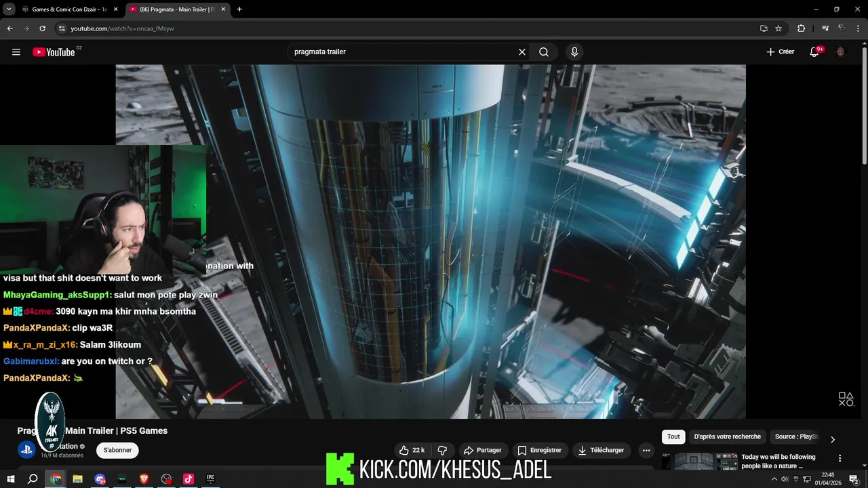Open 'Today we will be following' video link
Screen dimensions: 868x488
coord(778,462)
